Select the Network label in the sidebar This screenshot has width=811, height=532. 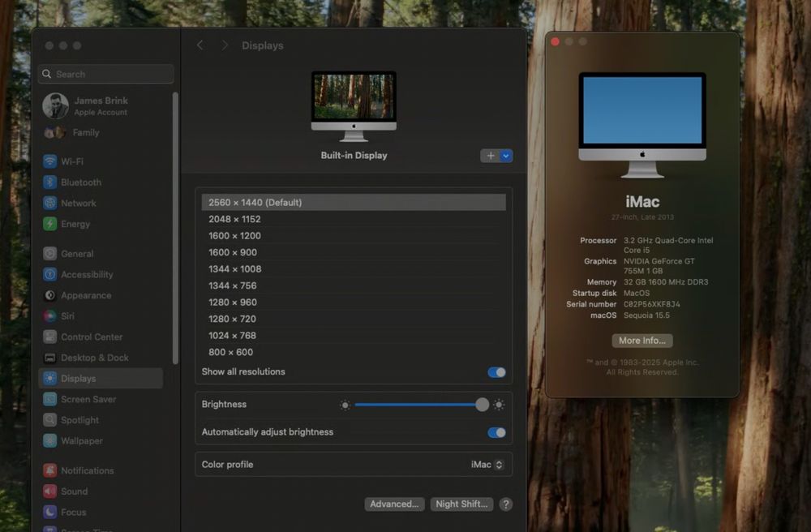(x=79, y=204)
